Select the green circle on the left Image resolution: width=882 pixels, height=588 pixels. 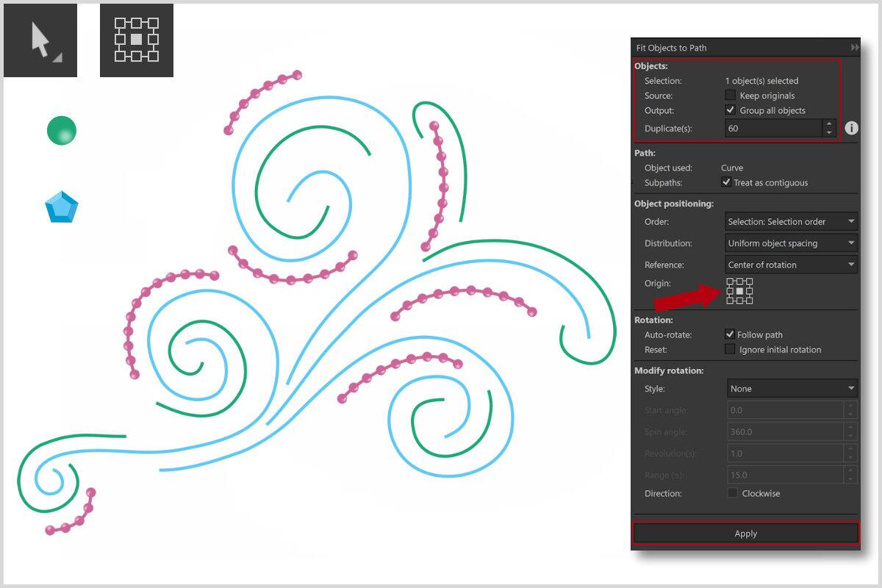(62, 131)
